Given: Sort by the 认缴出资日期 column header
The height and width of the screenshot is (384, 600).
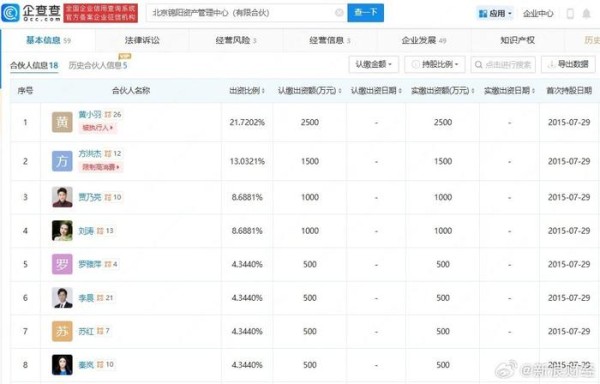Looking at the screenshot, I should click(x=376, y=91).
